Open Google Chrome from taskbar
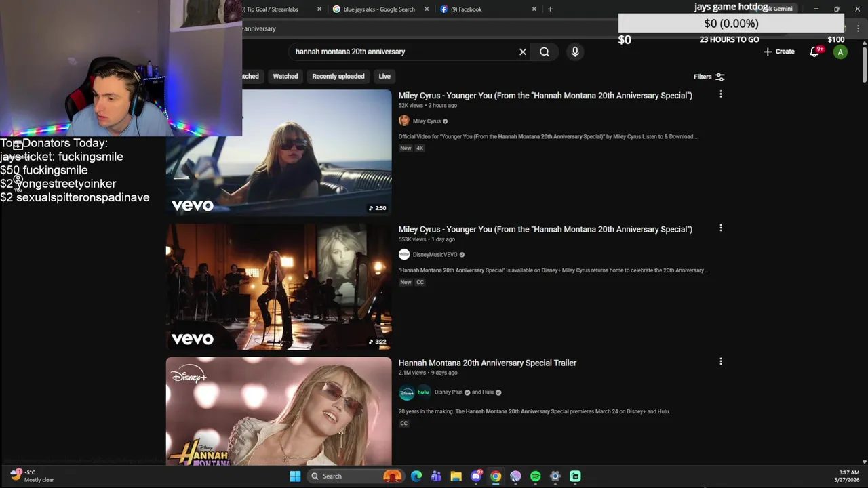This screenshot has height=488, width=868. pos(496,476)
